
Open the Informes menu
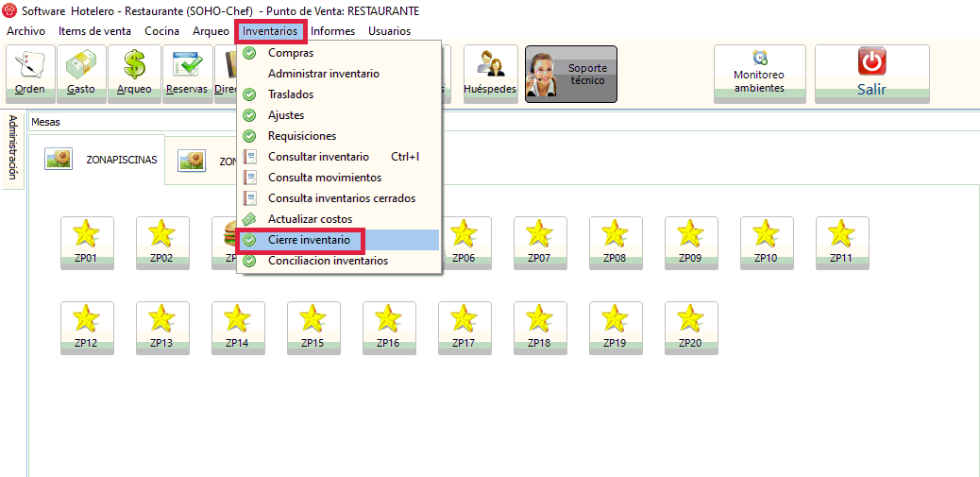point(332,31)
